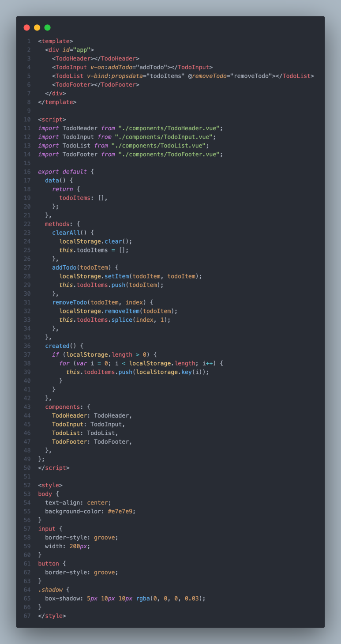This screenshot has width=341, height=644.
Task: Click the 'export default {' line
Action: pyautogui.click(x=66, y=172)
